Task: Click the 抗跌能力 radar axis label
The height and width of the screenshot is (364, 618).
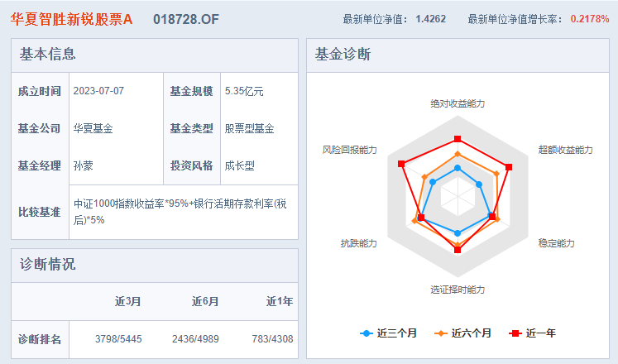Action: [x=358, y=243]
